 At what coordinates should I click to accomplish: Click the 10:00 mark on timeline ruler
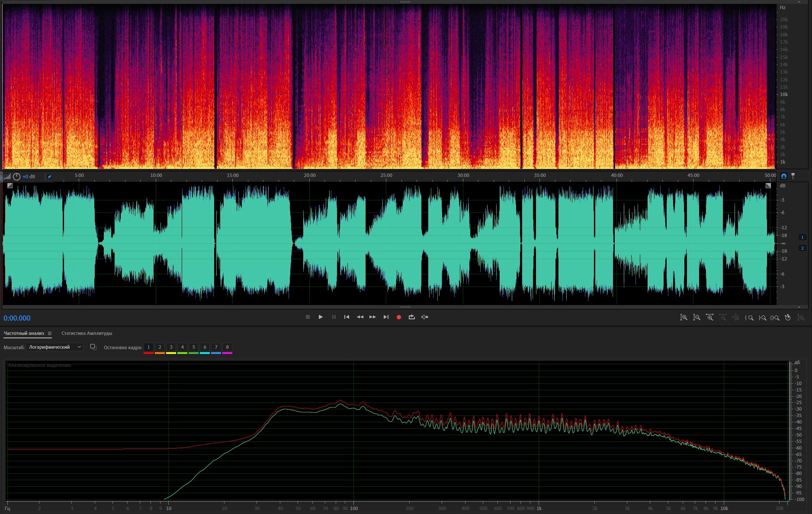tap(156, 175)
